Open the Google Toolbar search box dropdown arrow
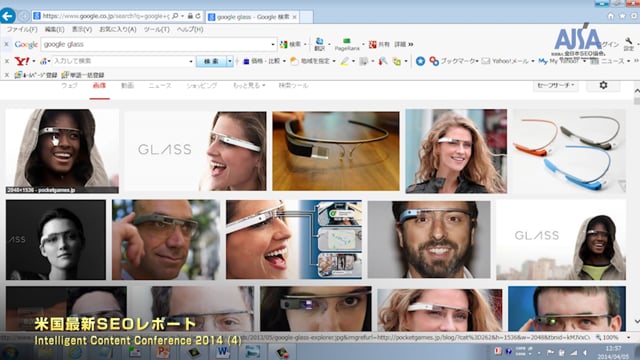This screenshot has height=360, width=640. pos(273,44)
